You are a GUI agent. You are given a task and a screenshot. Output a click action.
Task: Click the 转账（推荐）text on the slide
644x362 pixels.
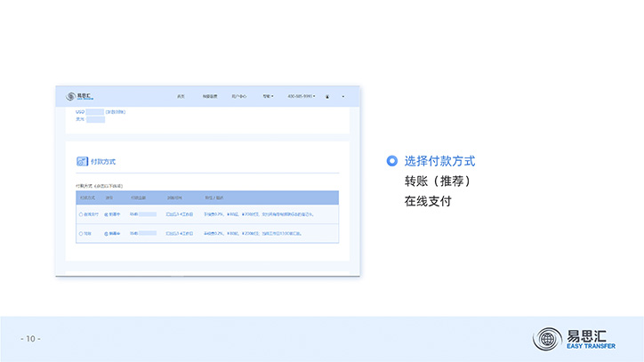tap(438, 181)
